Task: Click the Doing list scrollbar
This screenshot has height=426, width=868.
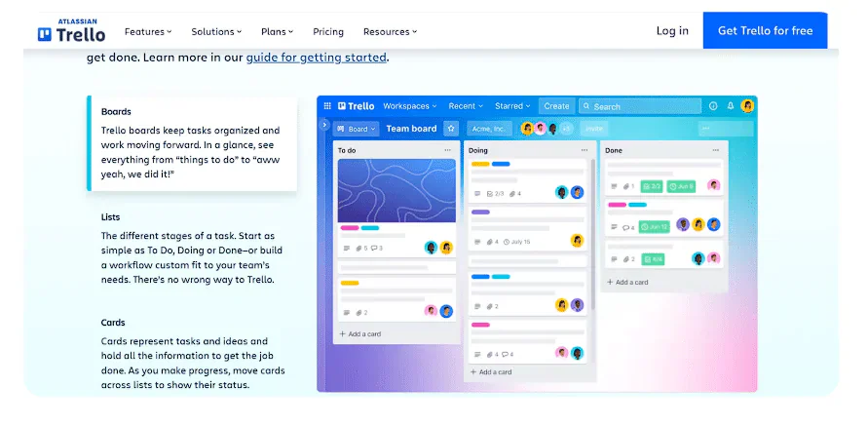Action: point(593,233)
